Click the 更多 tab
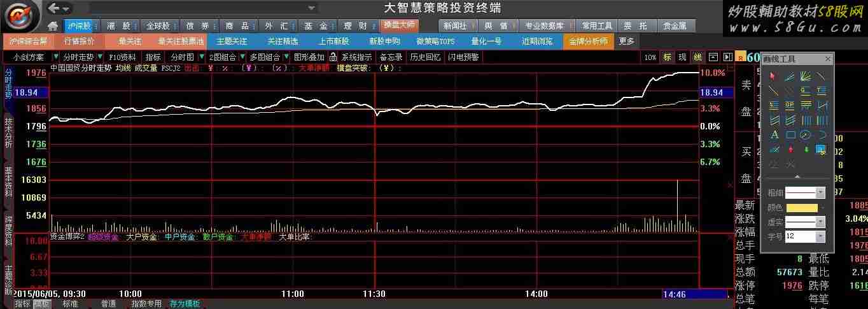The height and width of the screenshot is (309, 868). pos(626,41)
